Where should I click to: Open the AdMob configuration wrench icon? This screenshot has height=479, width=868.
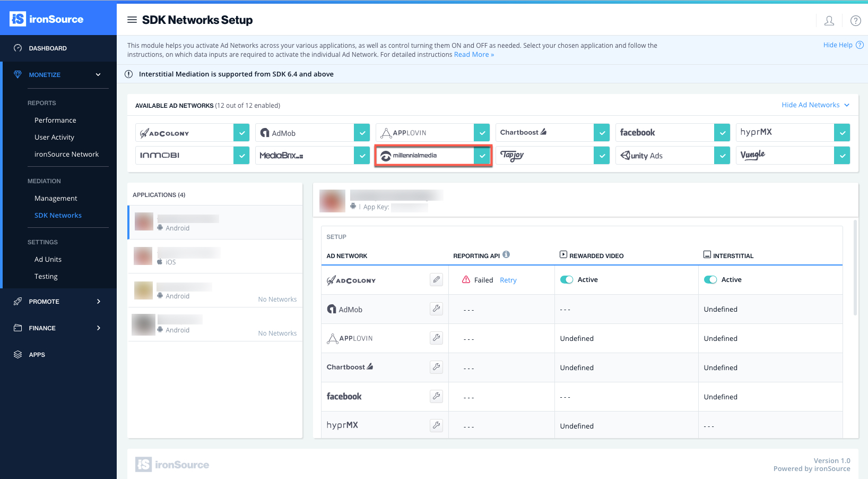pyautogui.click(x=436, y=309)
